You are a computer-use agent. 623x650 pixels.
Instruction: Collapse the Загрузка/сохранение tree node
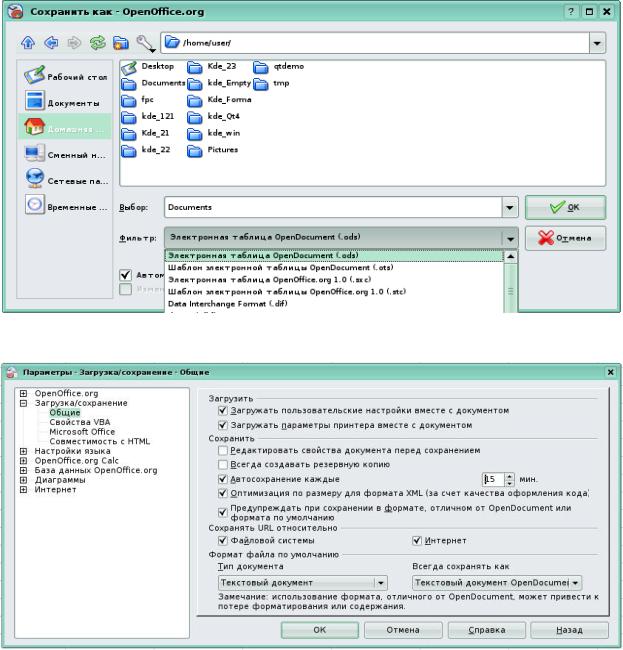tap(24, 403)
